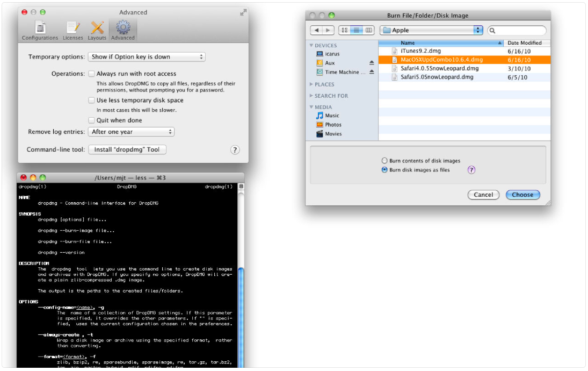Click the 6/5/10 date cell
The width and height of the screenshot is (588, 371).
pyautogui.click(x=518, y=77)
